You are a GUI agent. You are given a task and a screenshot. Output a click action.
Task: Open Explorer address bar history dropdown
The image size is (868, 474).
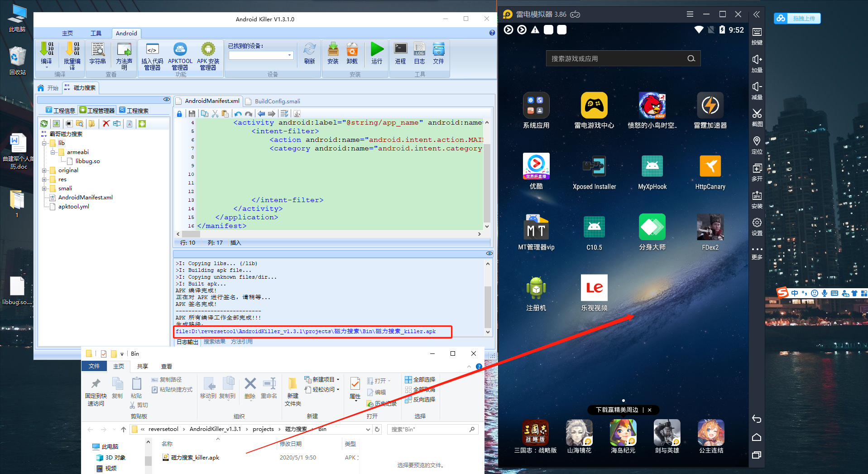coord(368,429)
